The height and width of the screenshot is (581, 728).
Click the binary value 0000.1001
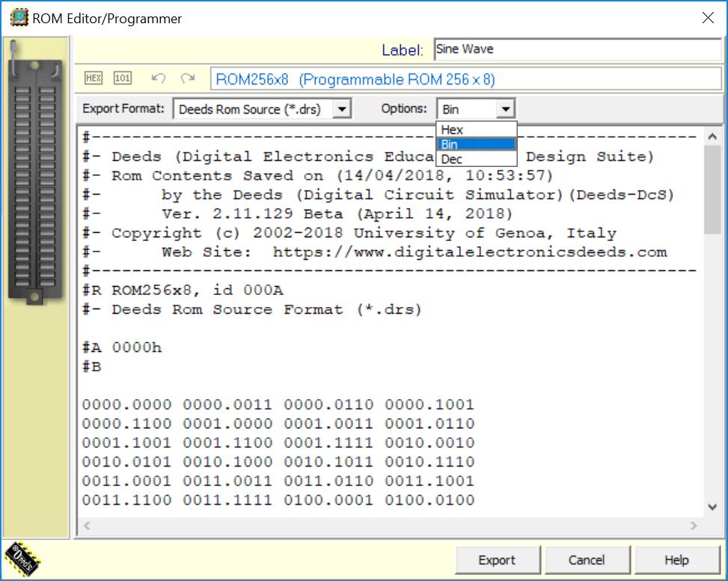point(429,404)
